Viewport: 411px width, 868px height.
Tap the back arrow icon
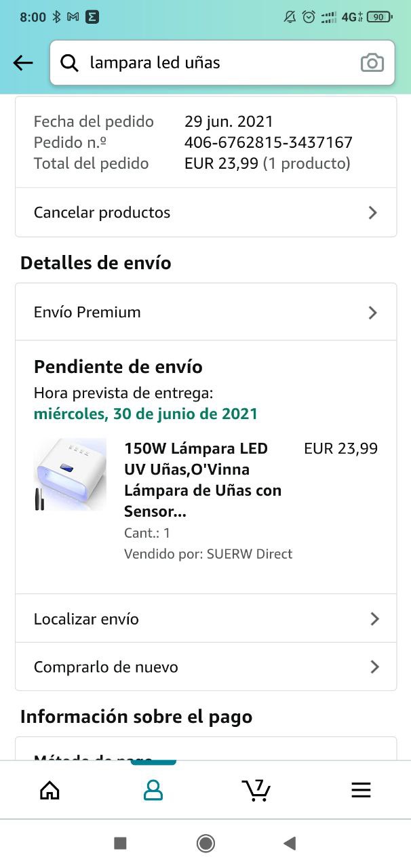(x=23, y=63)
